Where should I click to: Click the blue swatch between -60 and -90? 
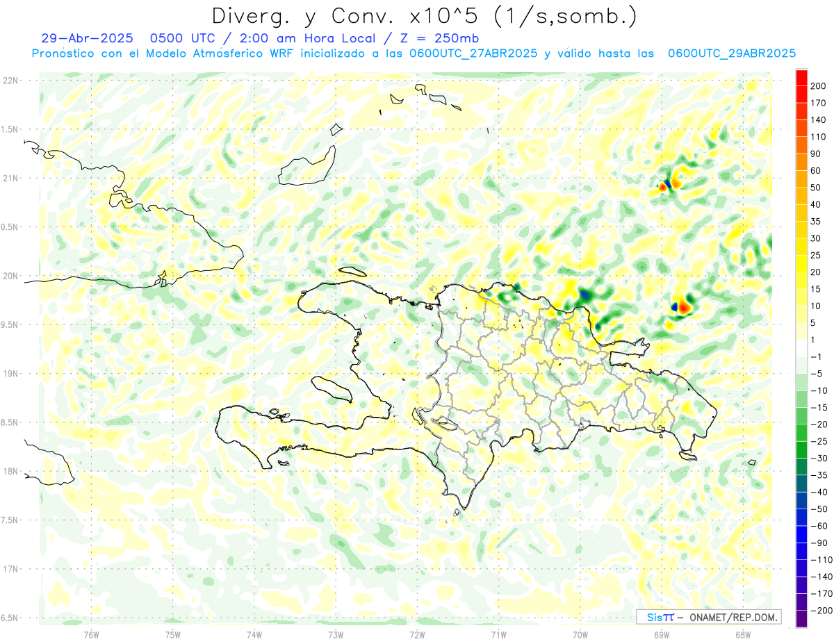(x=802, y=534)
